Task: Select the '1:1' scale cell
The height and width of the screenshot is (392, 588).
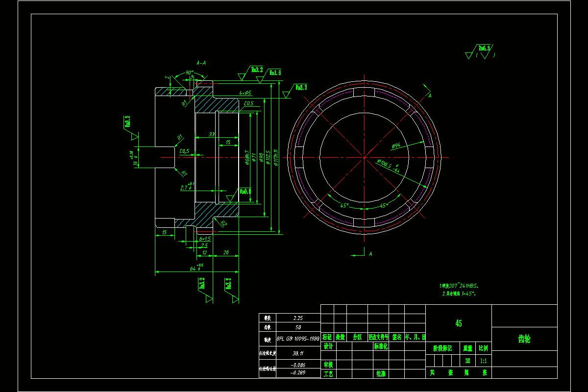Action: click(483, 360)
